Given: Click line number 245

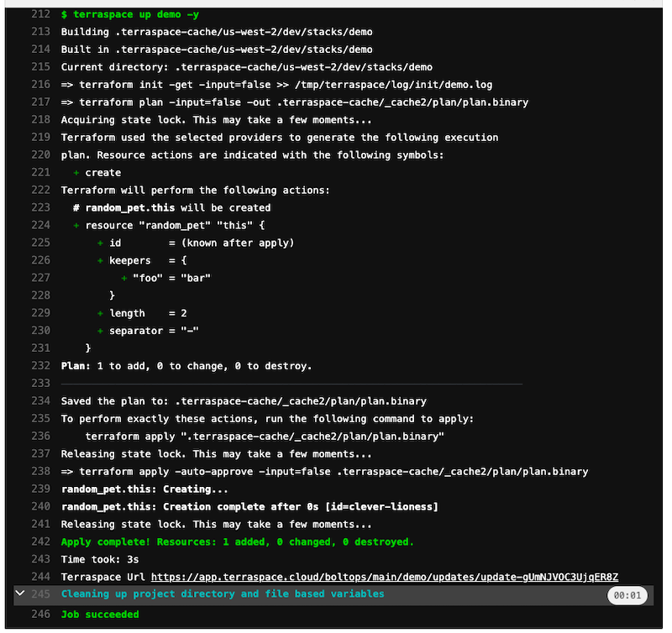Looking at the screenshot, I should click(x=40, y=594).
